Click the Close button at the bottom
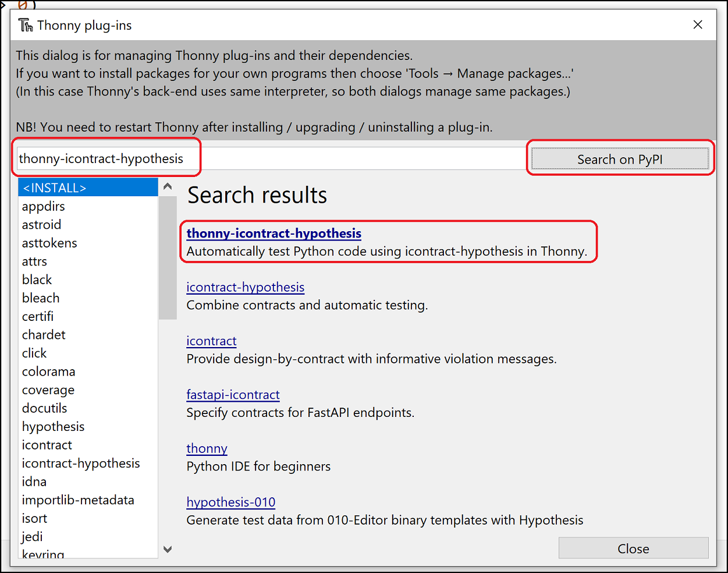728x573 pixels. pyautogui.click(x=633, y=549)
